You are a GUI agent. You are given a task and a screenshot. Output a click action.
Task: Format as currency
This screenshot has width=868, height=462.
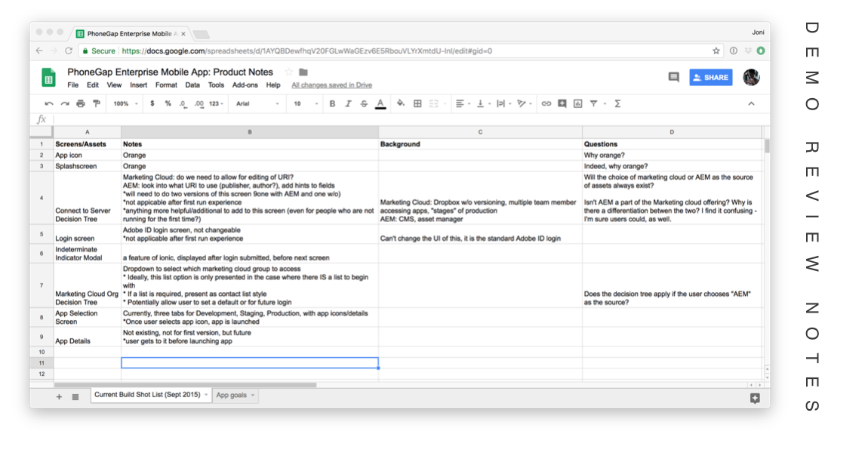[152, 103]
